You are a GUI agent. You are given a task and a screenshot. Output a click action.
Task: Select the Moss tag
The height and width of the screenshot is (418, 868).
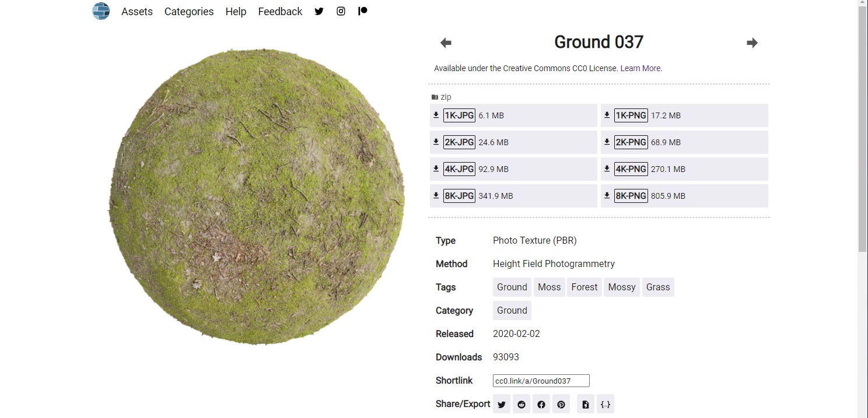tap(549, 287)
